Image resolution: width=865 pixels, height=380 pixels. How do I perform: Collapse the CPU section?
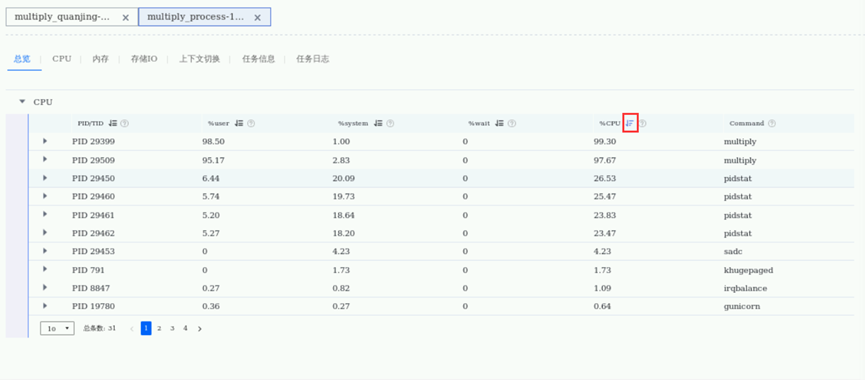click(x=22, y=101)
